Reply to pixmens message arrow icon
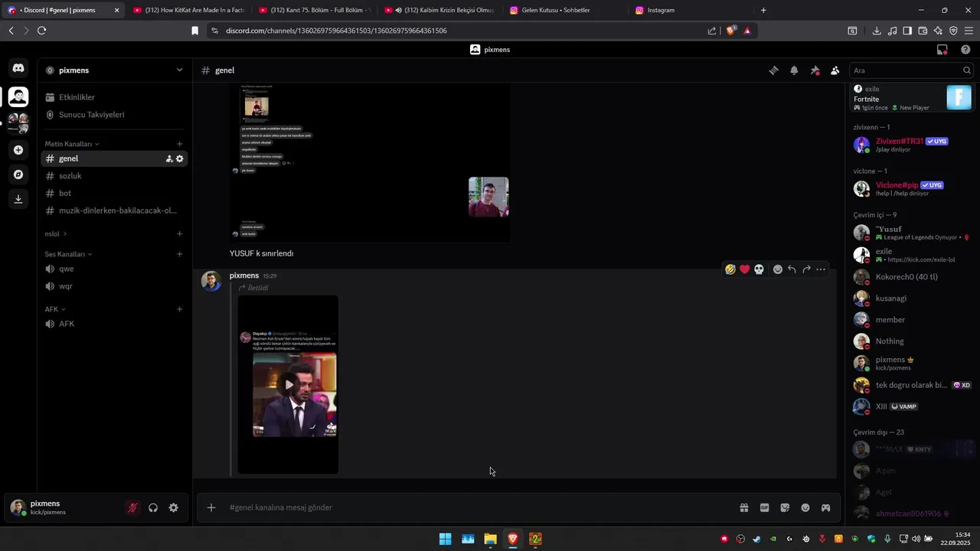The width and height of the screenshot is (980, 551). (792, 269)
